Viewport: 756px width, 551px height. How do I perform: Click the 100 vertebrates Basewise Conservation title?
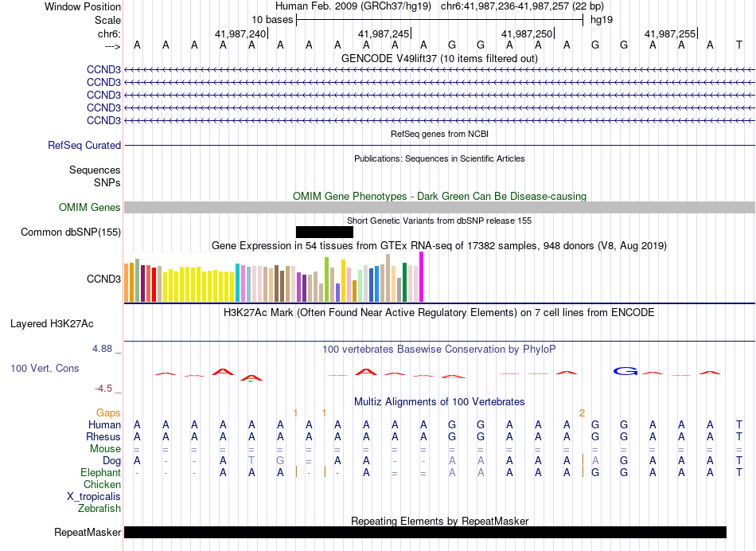tap(439, 349)
